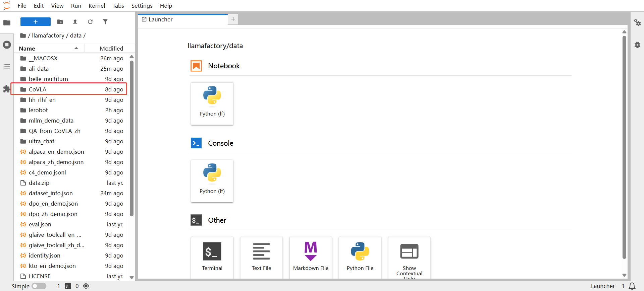Open the file filter funnel icon
This screenshot has height=291, width=644.
point(105,22)
